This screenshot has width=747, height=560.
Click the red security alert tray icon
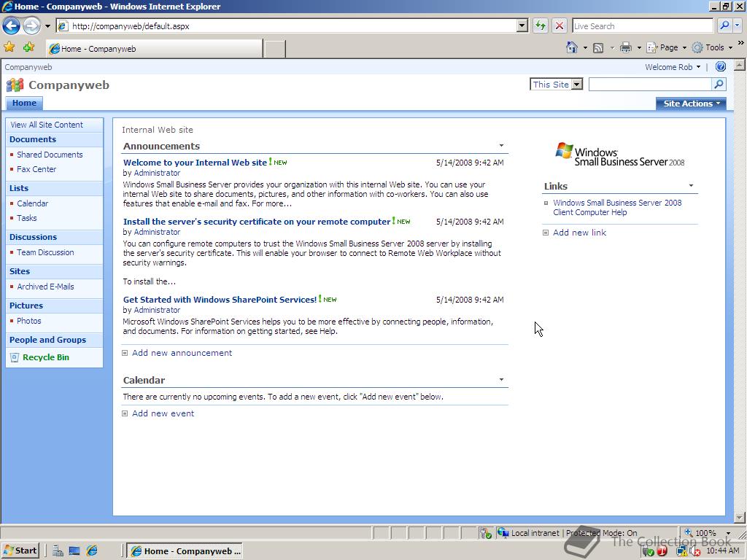coord(662,551)
